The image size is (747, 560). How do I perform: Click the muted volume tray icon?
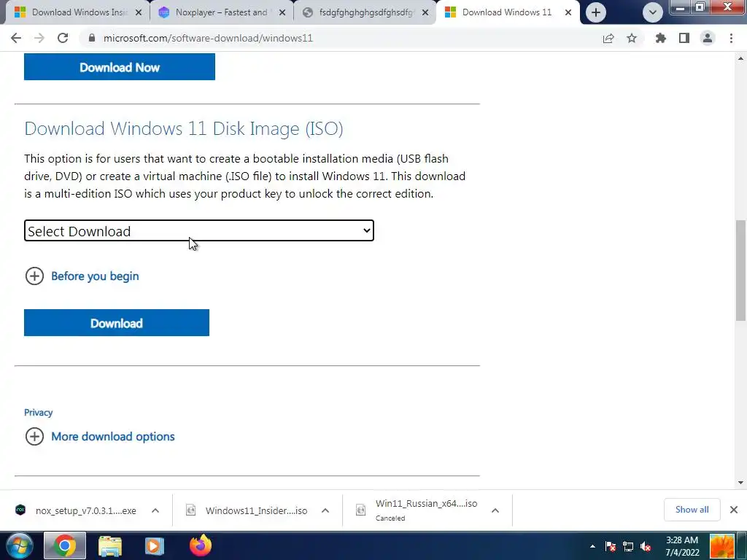click(x=646, y=546)
